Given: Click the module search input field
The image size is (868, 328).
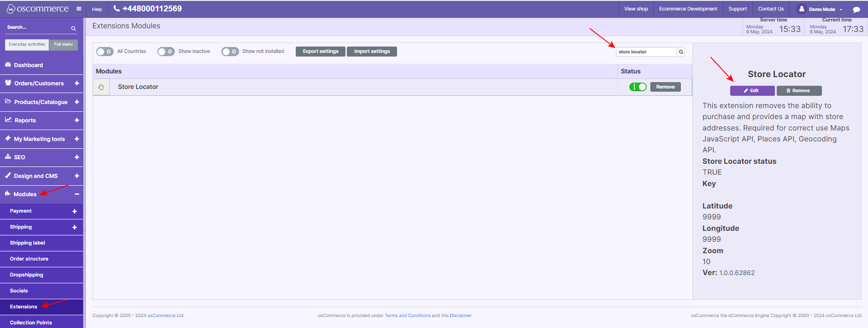Looking at the screenshot, I should (646, 52).
